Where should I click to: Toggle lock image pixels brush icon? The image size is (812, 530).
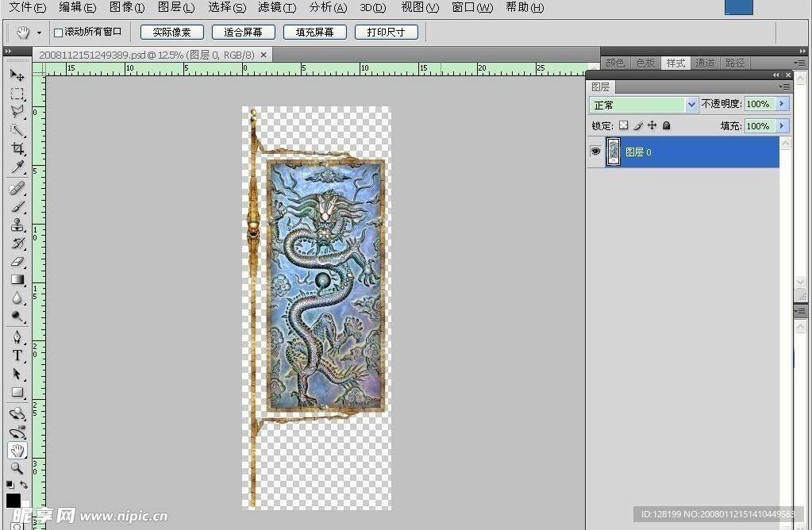pyautogui.click(x=638, y=125)
